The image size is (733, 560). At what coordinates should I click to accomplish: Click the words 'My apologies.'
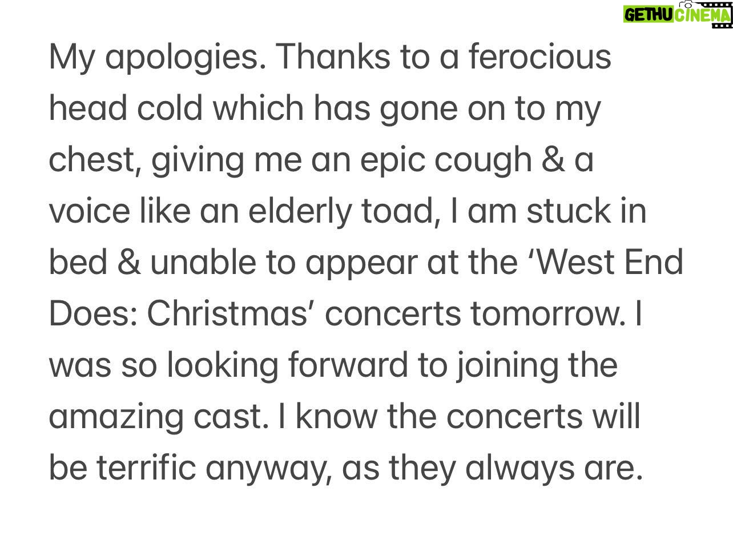click(x=158, y=58)
